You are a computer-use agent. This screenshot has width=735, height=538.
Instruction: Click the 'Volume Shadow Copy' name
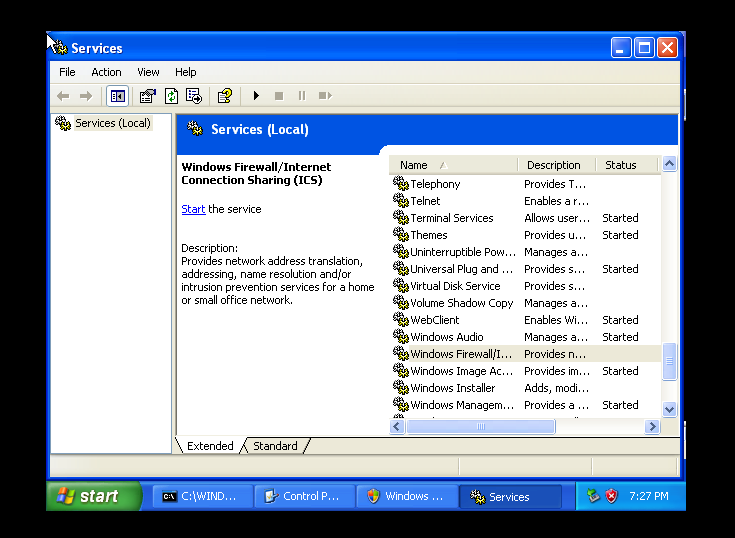462,303
